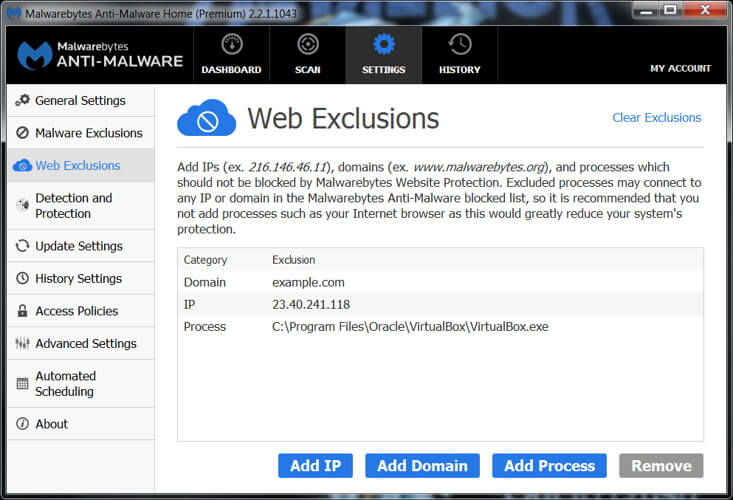
Task: Switch to the SCAN tab label
Action: [308, 70]
